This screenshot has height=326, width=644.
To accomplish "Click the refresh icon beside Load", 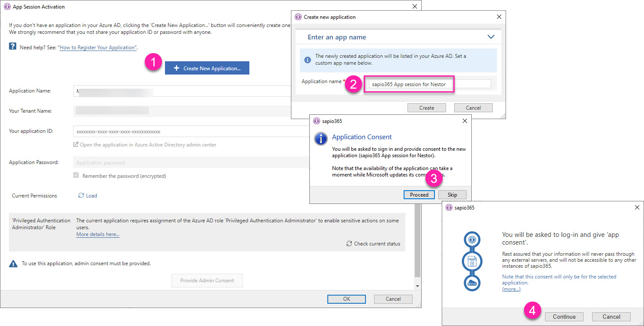I will [81, 196].
